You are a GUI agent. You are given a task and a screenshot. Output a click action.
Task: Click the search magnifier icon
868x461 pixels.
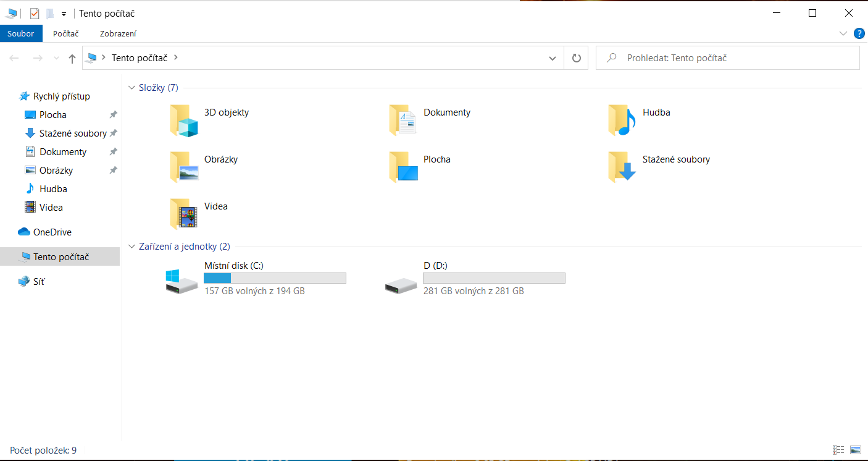tap(612, 58)
